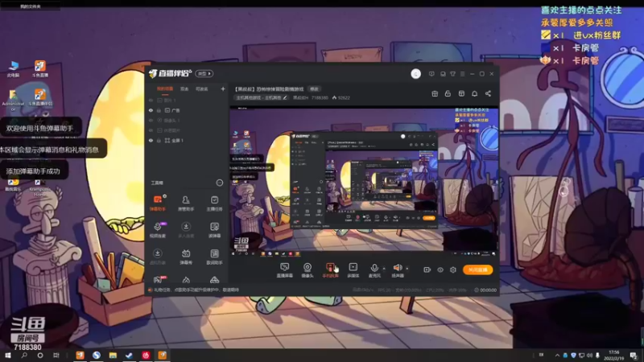Select the 广告 source row
This screenshot has height=362, width=644.
click(x=187, y=110)
